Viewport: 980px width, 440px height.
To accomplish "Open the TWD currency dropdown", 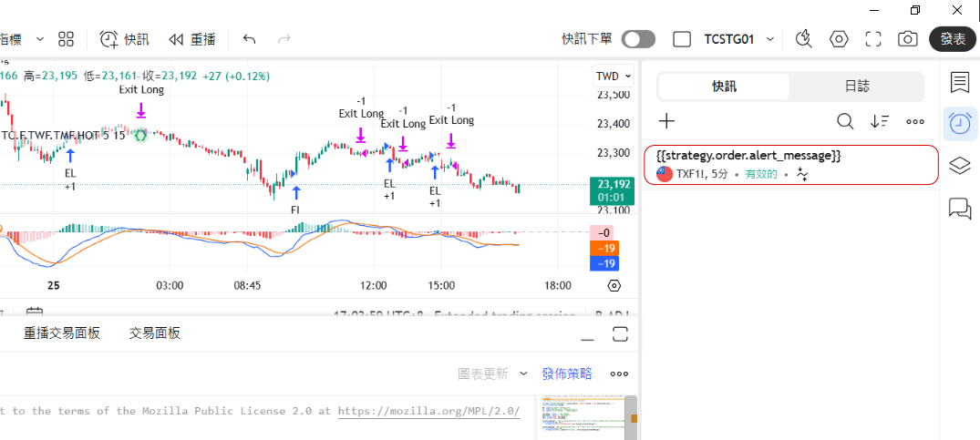I will (612, 76).
